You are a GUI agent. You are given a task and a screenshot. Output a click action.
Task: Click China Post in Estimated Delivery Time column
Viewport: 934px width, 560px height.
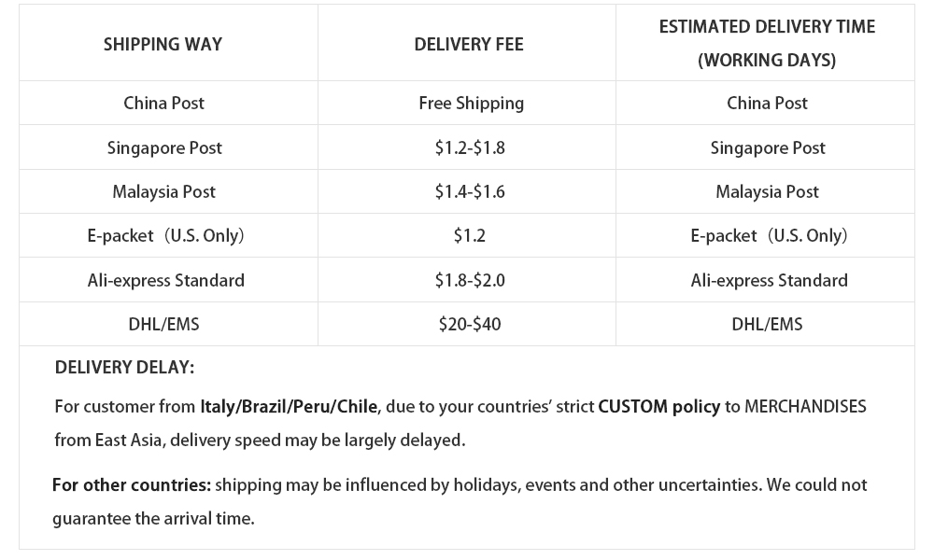(767, 103)
